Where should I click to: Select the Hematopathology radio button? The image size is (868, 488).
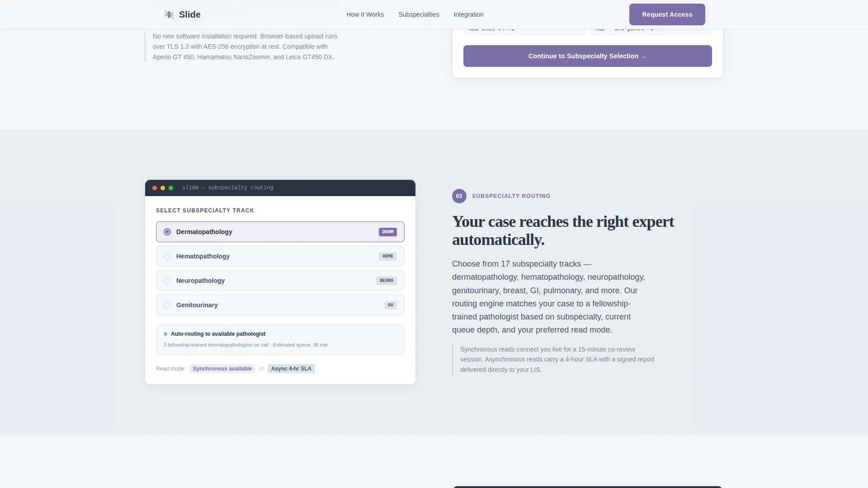[x=167, y=256]
